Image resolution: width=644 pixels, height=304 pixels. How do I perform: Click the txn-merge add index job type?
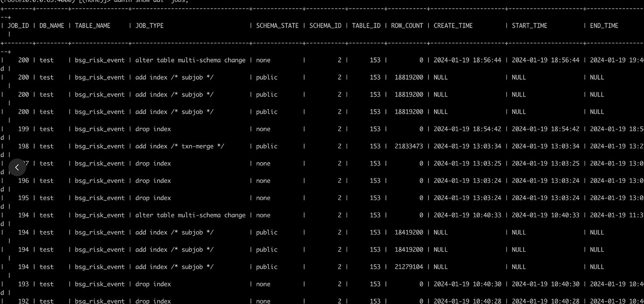coord(180,146)
